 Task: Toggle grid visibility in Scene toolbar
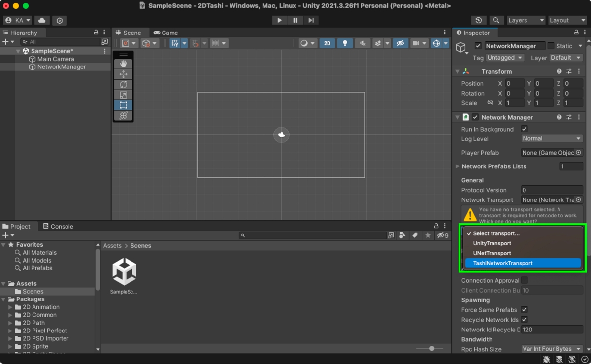tap(175, 43)
